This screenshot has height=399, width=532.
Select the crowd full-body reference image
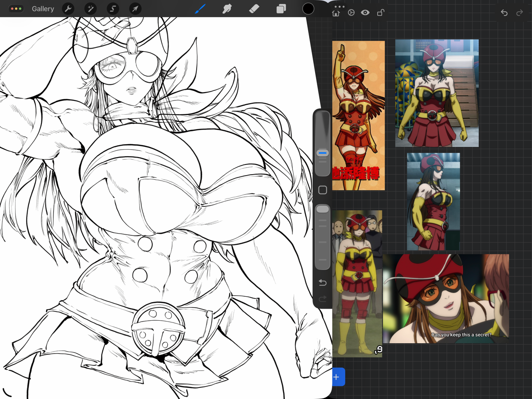pos(357,284)
